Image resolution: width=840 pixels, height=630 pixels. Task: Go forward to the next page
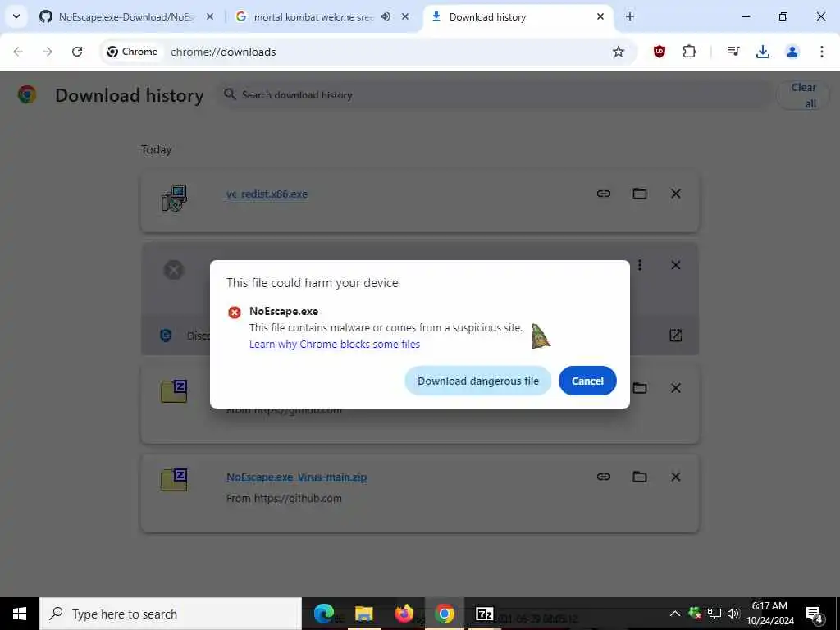click(x=48, y=52)
